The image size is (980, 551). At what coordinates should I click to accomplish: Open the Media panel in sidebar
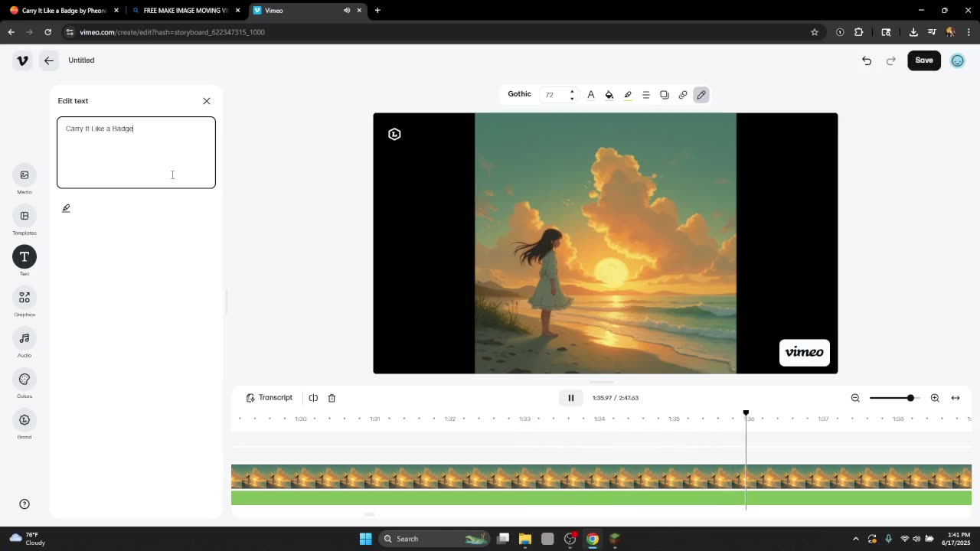pos(24,175)
